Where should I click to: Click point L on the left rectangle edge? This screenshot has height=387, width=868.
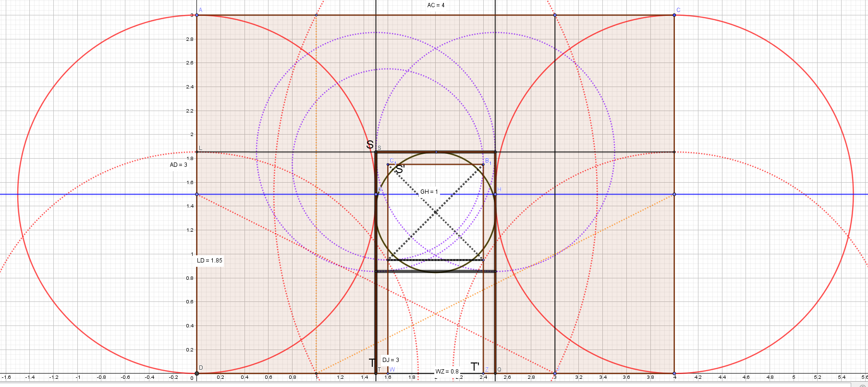(197, 152)
